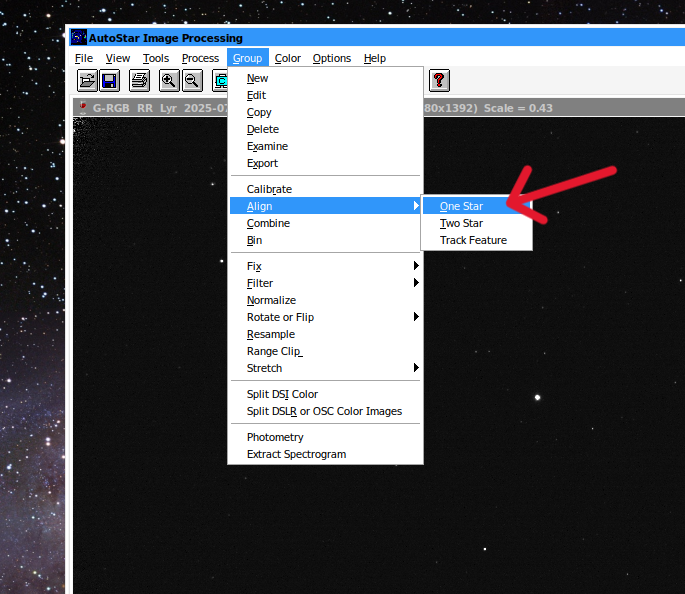
Task: Click the Scale = 0.43 title text
Action: pyautogui.click(x=518, y=108)
